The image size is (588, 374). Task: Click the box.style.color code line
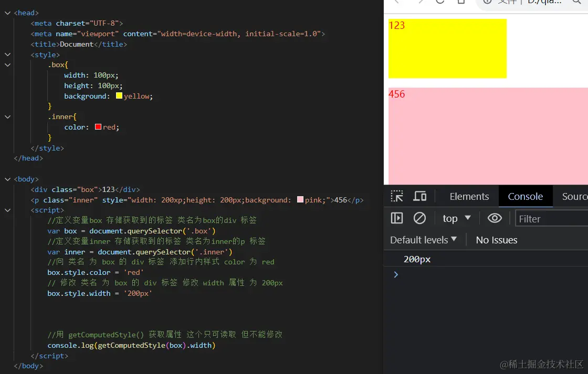pyautogui.click(x=96, y=272)
